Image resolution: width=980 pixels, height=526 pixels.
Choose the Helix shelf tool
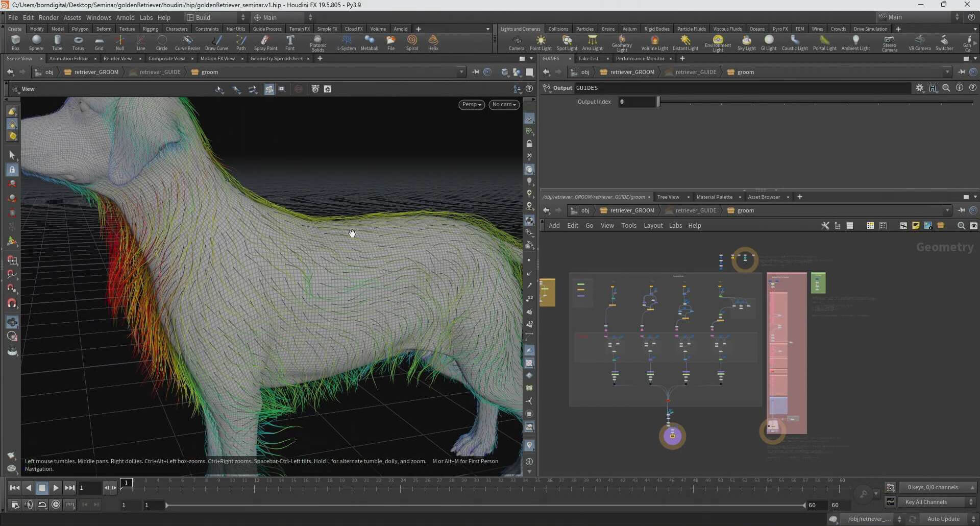click(433, 42)
